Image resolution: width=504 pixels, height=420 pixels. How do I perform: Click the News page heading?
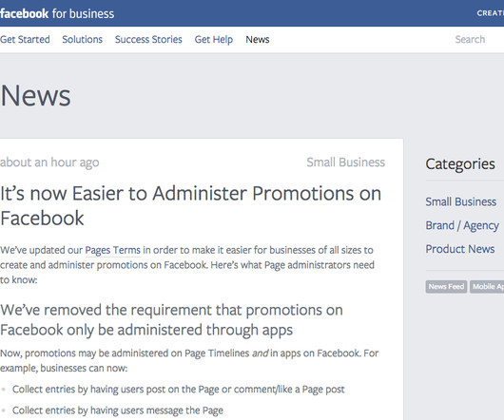[x=35, y=96]
